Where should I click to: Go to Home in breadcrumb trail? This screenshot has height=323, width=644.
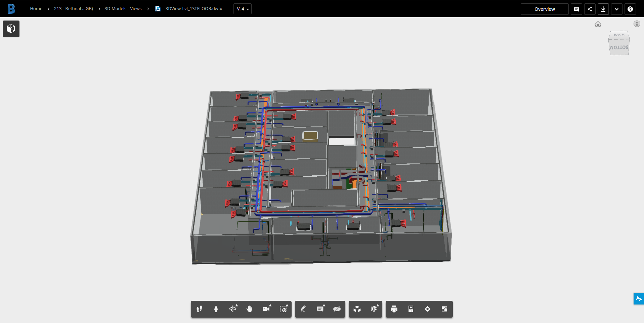pos(36,8)
